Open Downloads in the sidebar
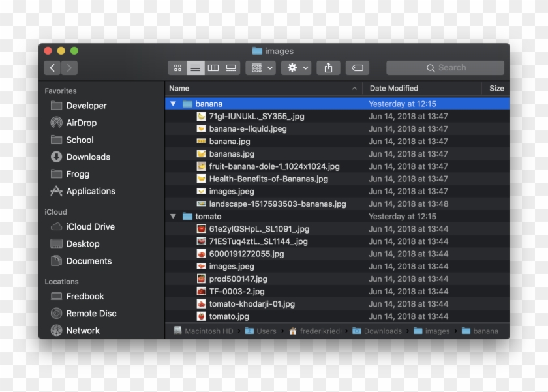 point(87,157)
